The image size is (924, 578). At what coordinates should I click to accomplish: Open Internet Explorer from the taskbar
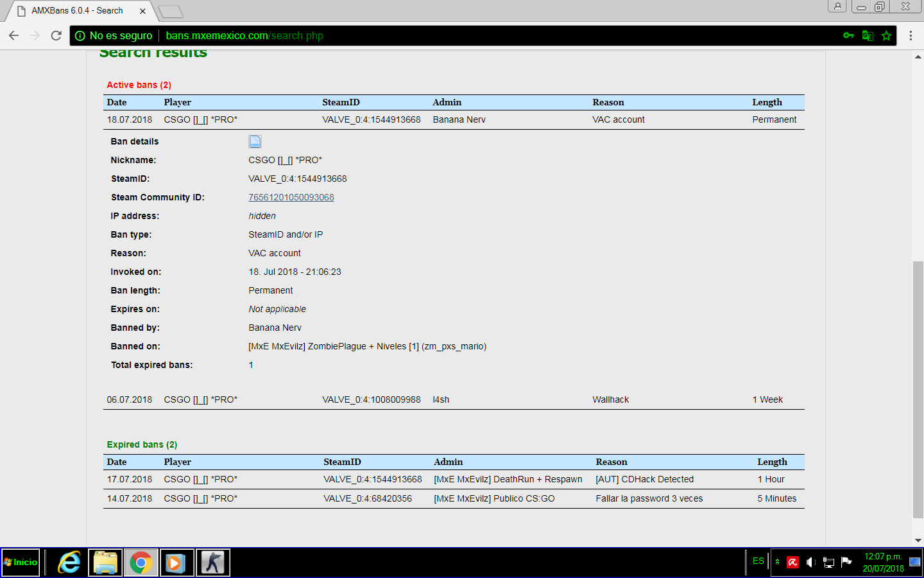(x=69, y=563)
